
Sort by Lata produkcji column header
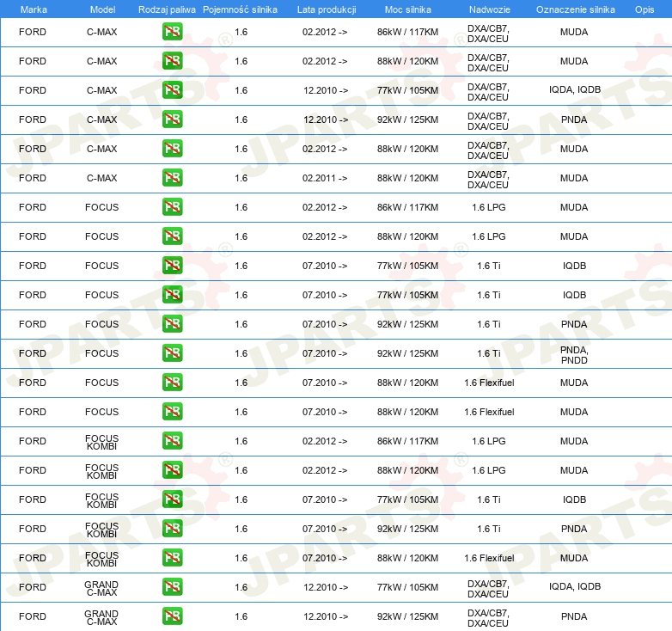pyautogui.click(x=326, y=9)
